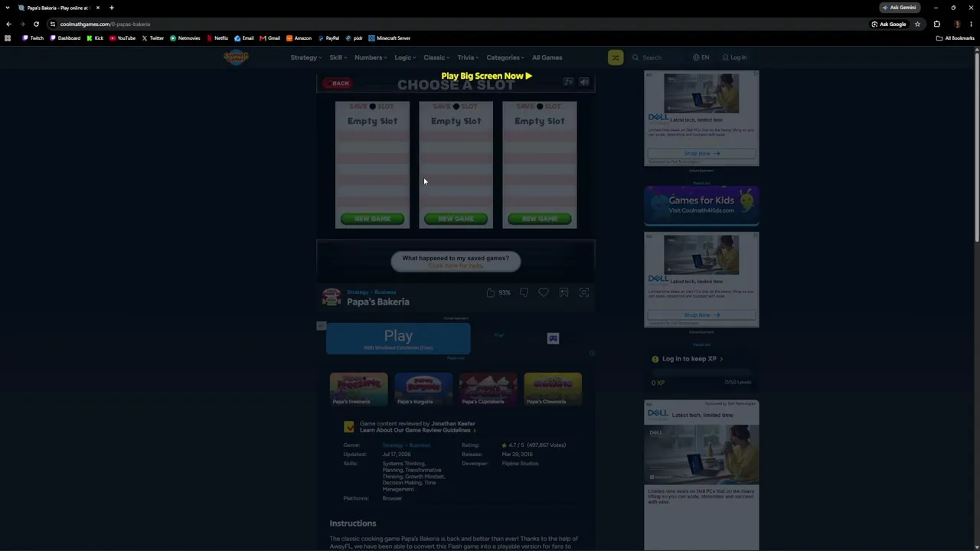Open the Email bookmark

(x=244, y=38)
